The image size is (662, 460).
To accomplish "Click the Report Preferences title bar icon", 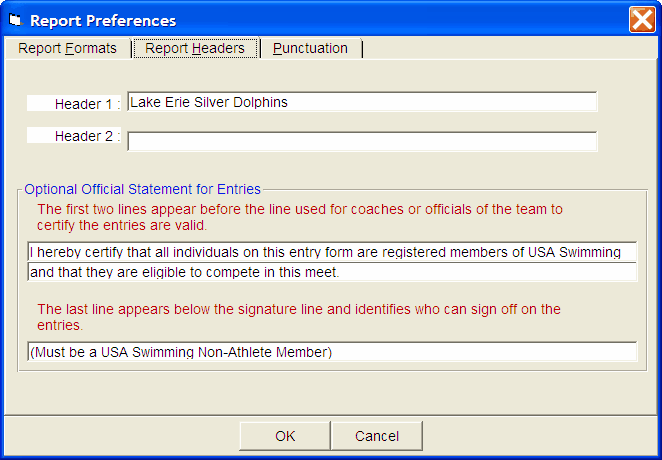I will coord(14,20).
